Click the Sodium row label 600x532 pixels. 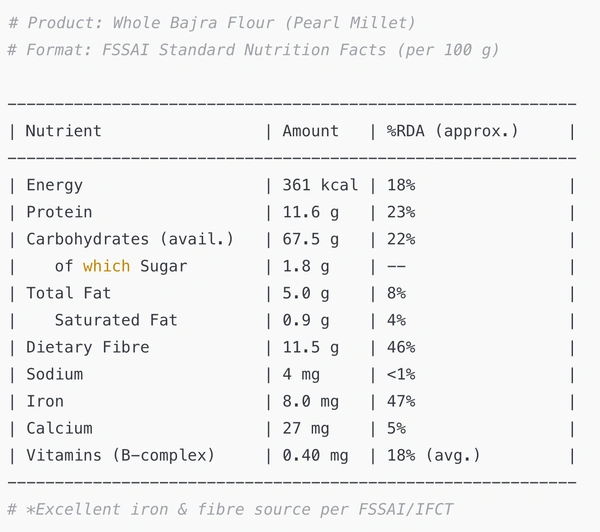coord(54,374)
